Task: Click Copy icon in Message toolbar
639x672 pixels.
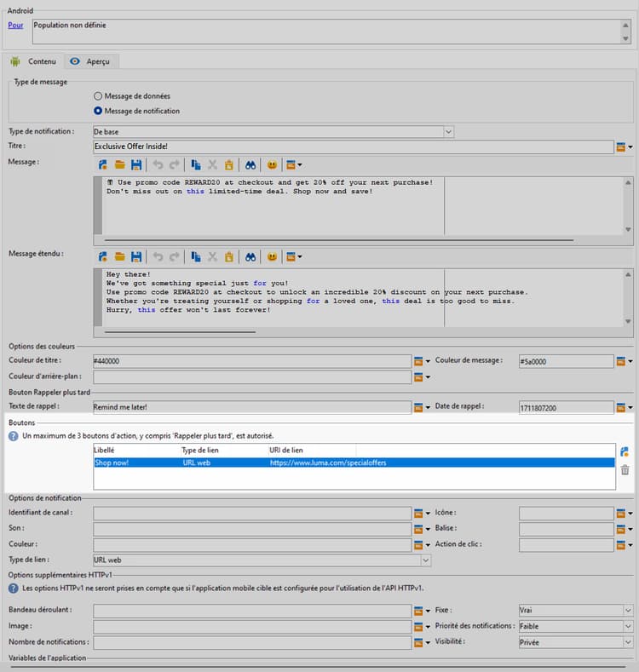Action: coord(196,165)
